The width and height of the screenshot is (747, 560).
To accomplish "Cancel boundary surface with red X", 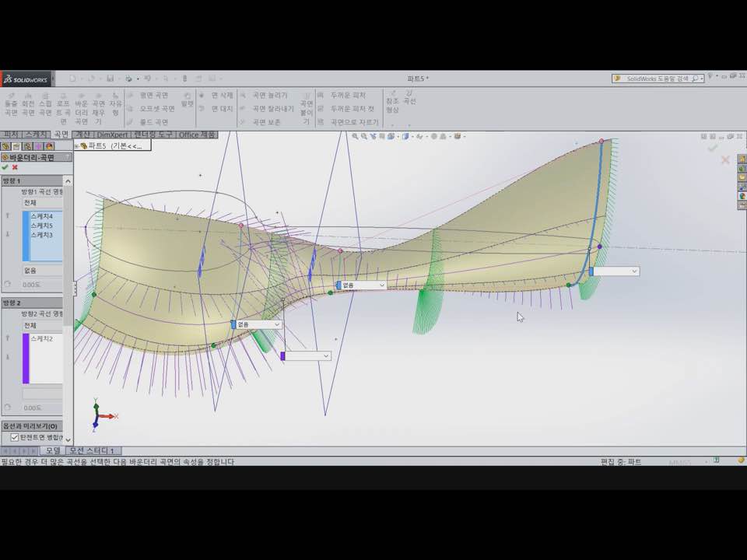I will [x=15, y=167].
